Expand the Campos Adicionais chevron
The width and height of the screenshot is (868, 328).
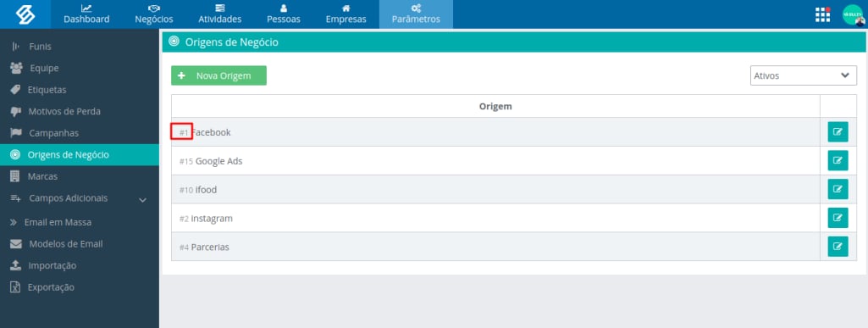click(143, 199)
